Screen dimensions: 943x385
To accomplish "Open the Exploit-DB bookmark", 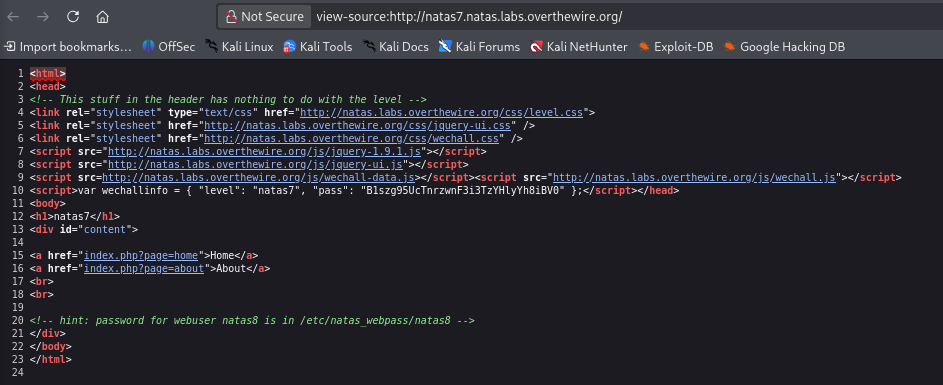I will click(x=675, y=46).
